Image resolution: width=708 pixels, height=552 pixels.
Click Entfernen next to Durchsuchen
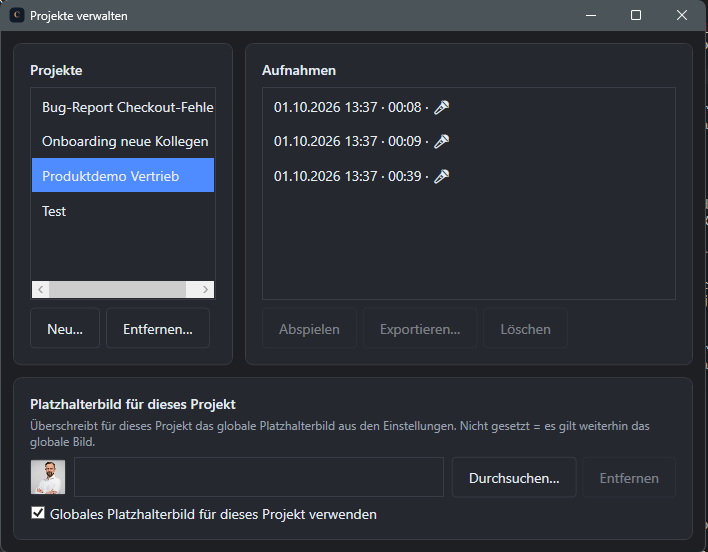point(629,477)
